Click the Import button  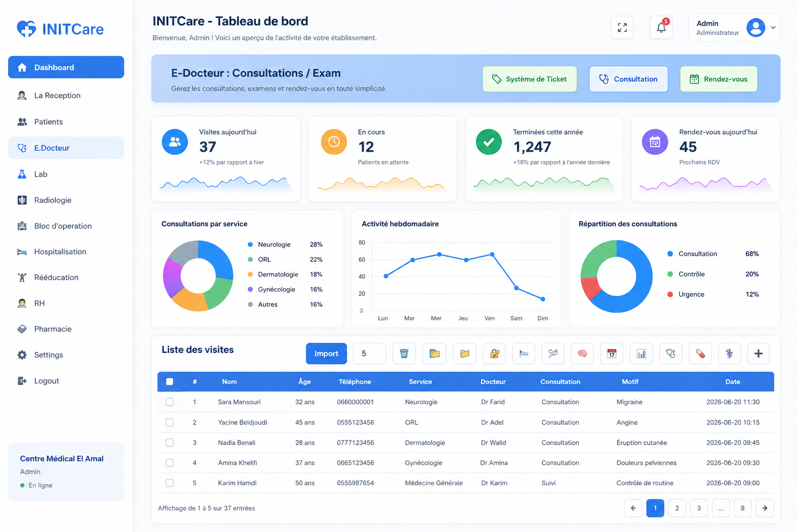coord(326,354)
